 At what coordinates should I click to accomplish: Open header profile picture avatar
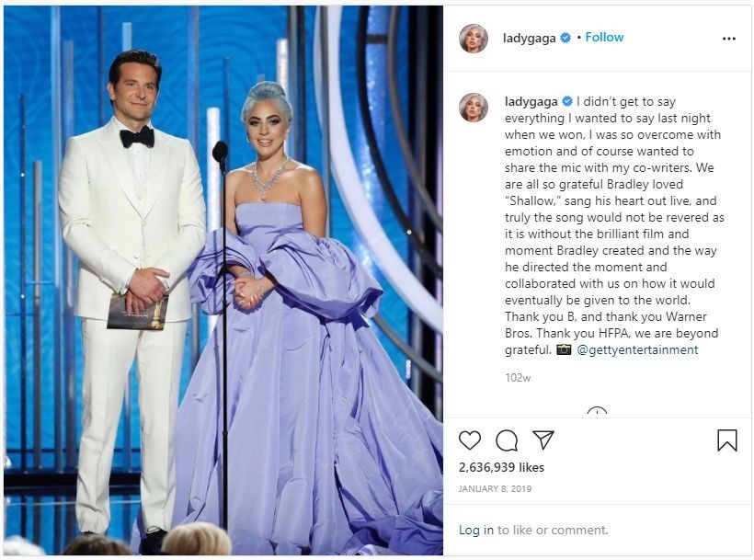tap(474, 38)
